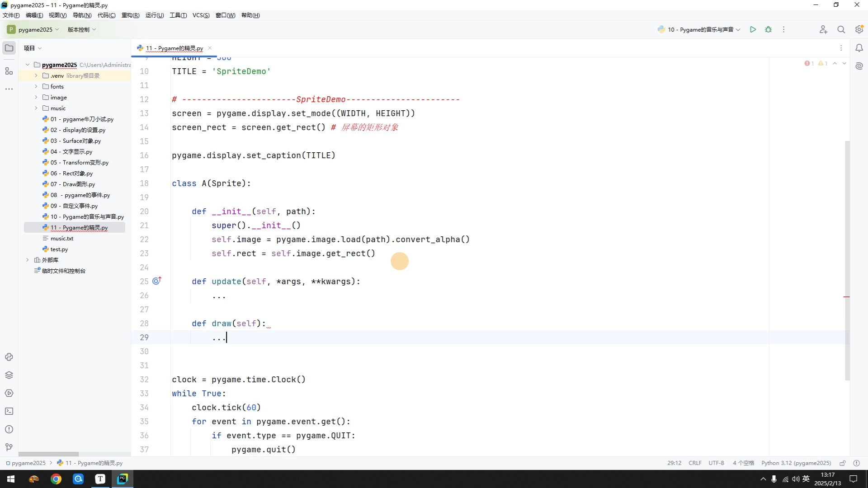This screenshot has height=488, width=868.
Task: Go to previous highlighted error arrow up
Action: (x=835, y=63)
